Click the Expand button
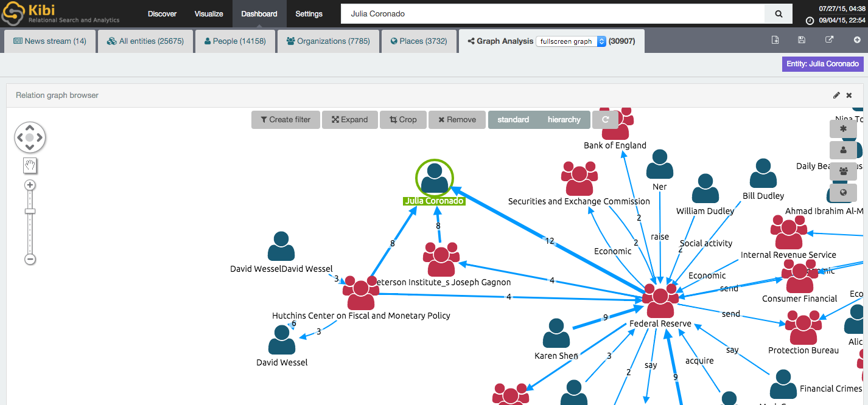 pyautogui.click(x=349, y=120)
